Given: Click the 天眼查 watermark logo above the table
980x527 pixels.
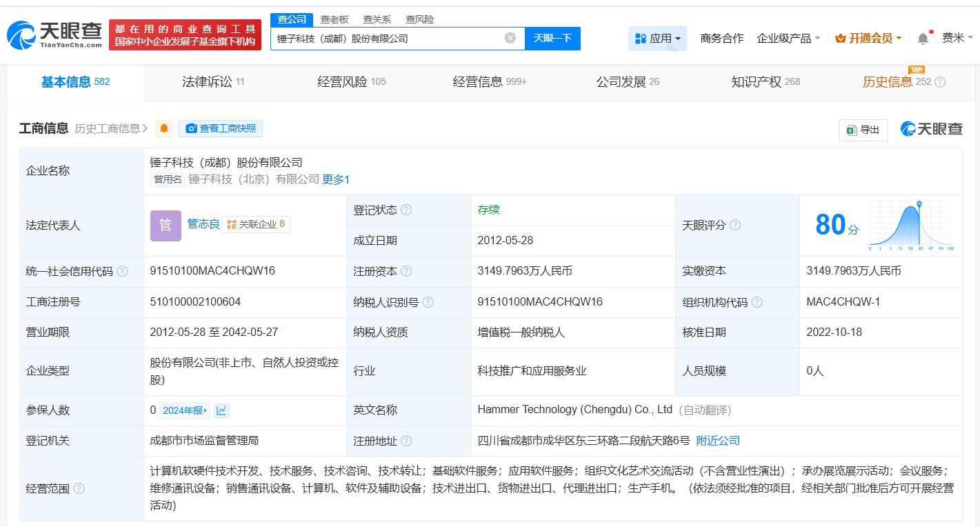Looking at the screenshot, I should [x=930, y=128].
